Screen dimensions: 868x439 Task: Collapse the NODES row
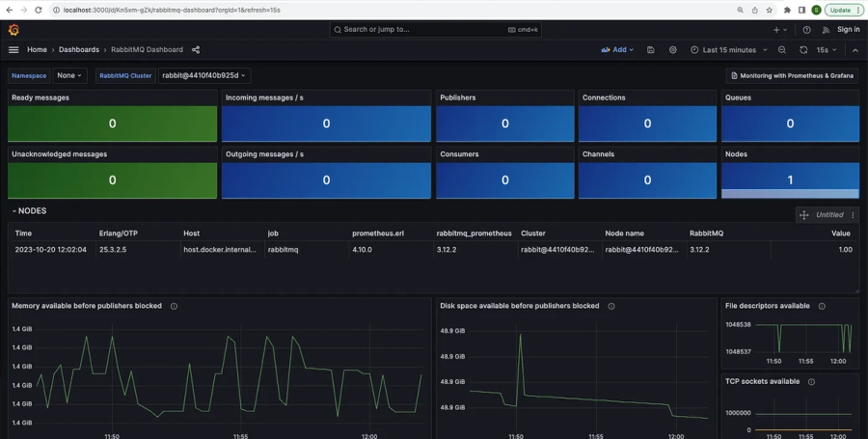30,211
